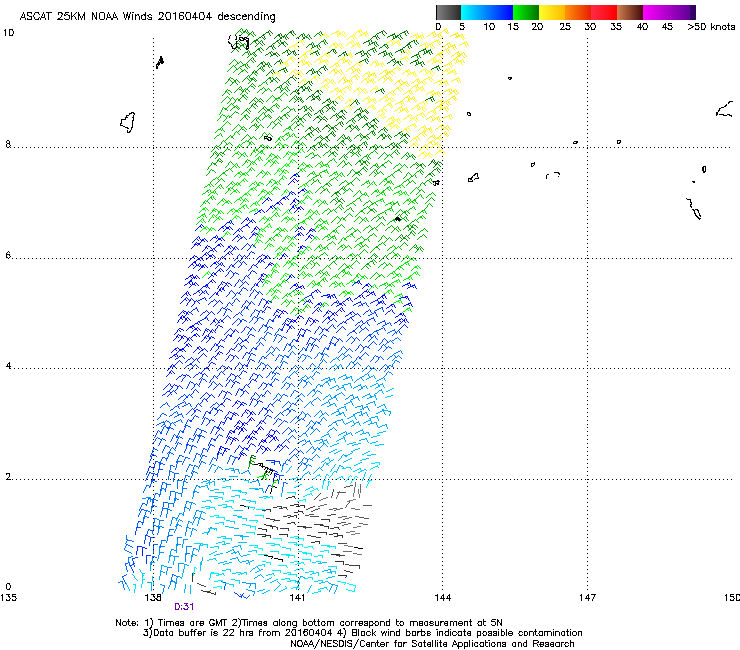Click longitude label 138 on bottom axis

coord(153,598)
